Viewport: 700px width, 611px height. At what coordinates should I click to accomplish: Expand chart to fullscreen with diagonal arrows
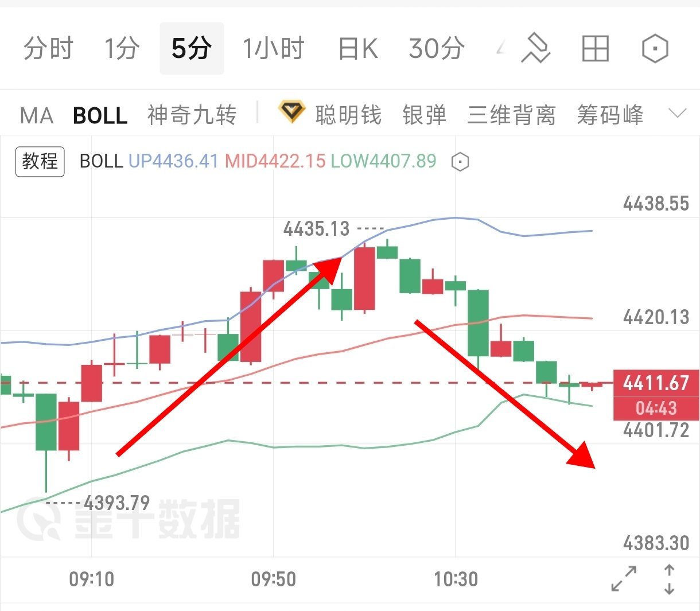click(x=624, y=579)
